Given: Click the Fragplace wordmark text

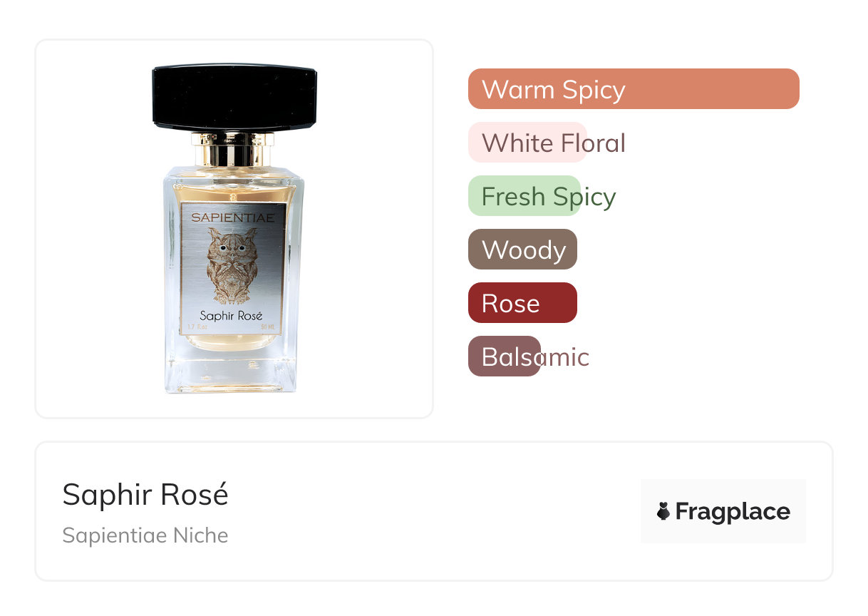Looking at the screenshot, I should click(x=733, y=512).
